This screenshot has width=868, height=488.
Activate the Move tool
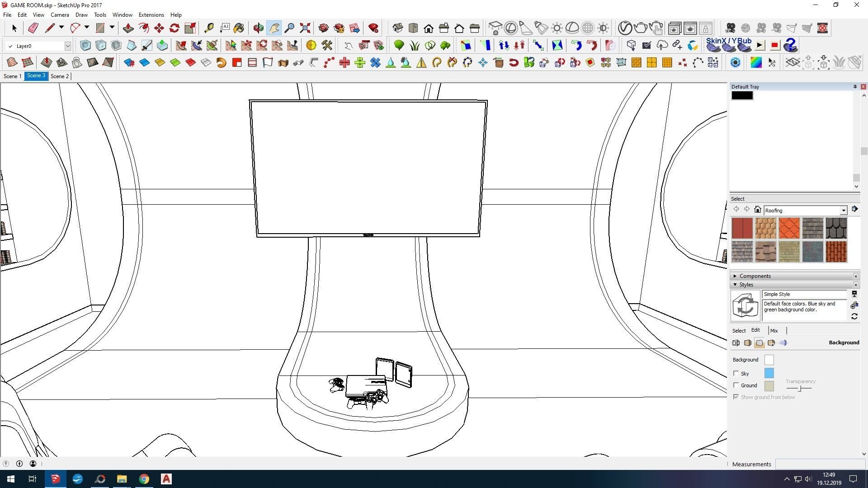pos(159,28)
